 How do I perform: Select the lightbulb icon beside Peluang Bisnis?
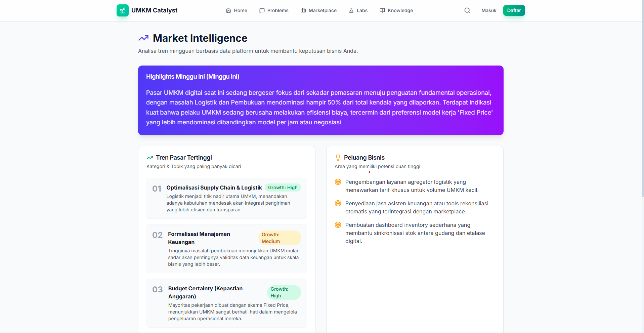point(338,157)
